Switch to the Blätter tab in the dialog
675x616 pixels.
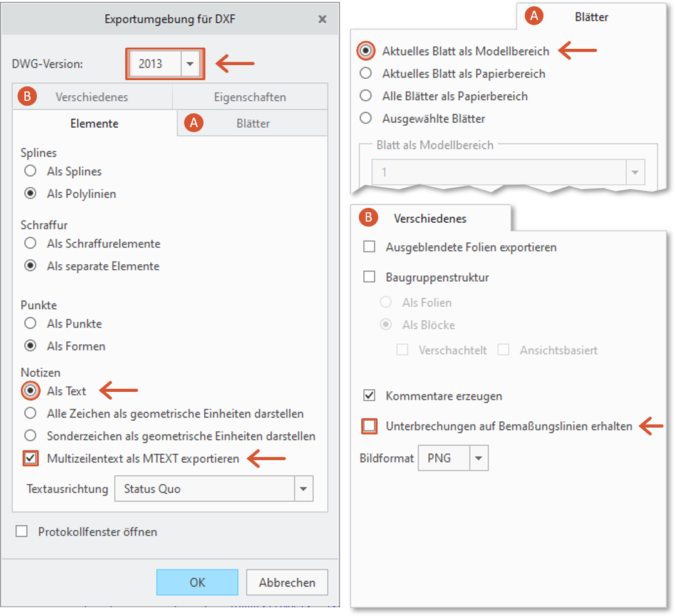point(253,123)
